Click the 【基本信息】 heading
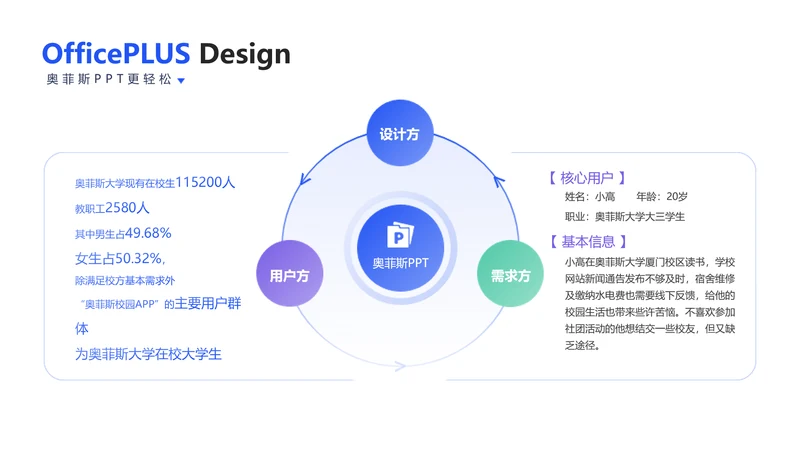 588,242
